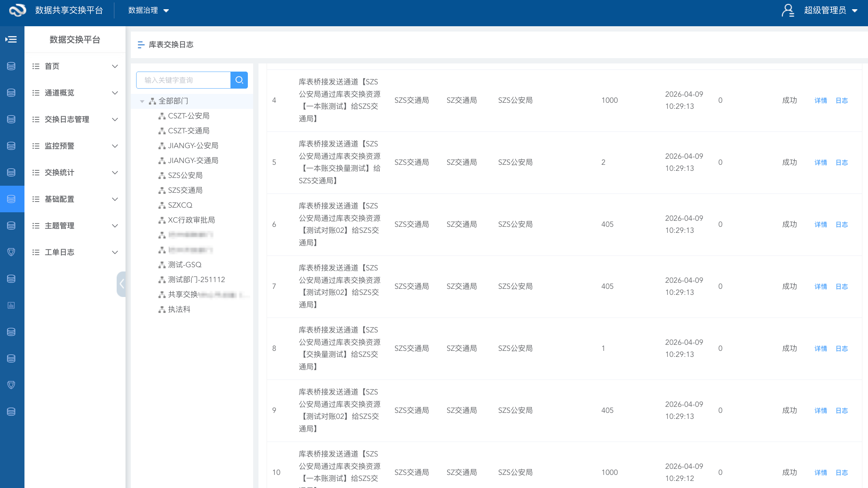
Task: Collapse the 全部部门 tree node
Action: 142,101
